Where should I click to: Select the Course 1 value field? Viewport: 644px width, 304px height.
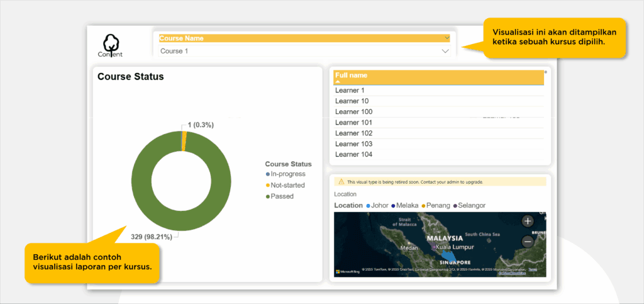304,51
